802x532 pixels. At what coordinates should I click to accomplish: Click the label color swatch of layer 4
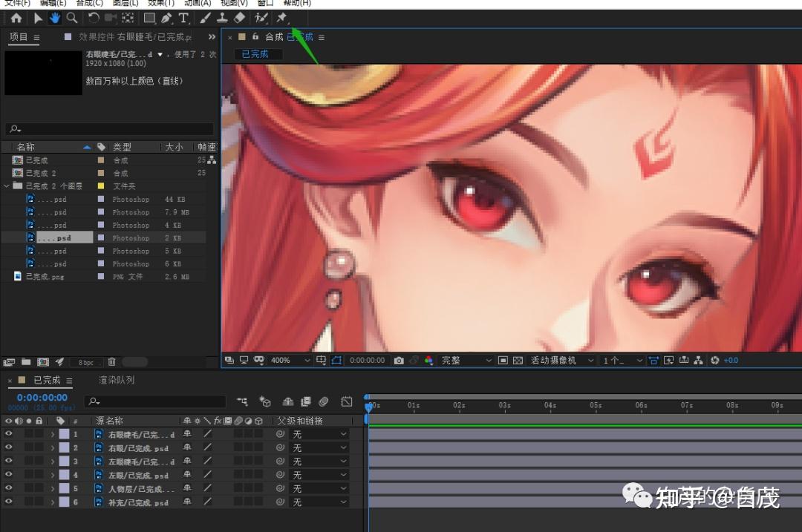[x=64, y=475]
